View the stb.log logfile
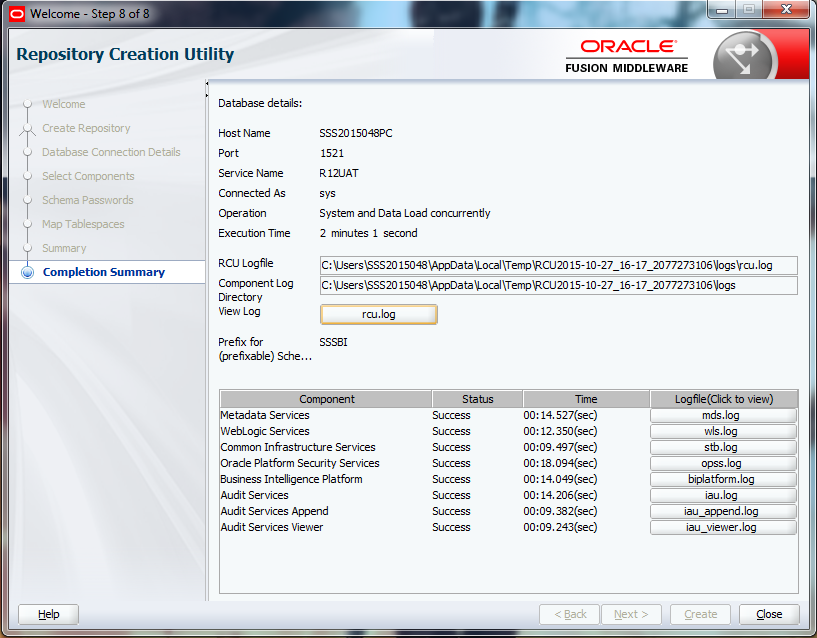 click(x=723, y=447)
